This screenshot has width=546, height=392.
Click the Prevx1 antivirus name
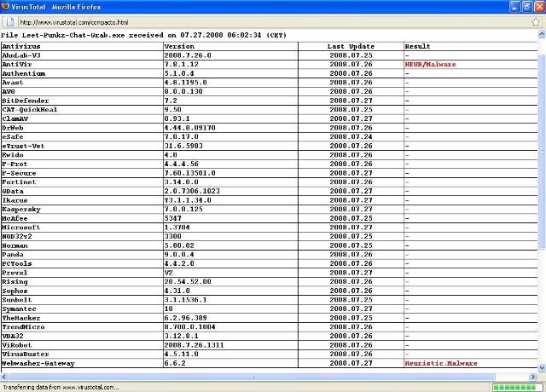click(x=15, y=273)
